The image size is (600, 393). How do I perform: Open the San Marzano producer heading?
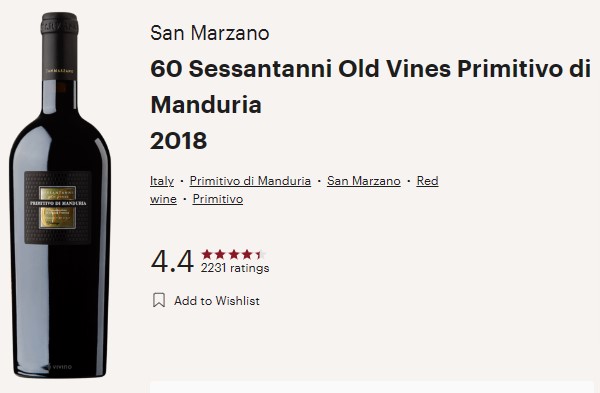tap(210, 33)
